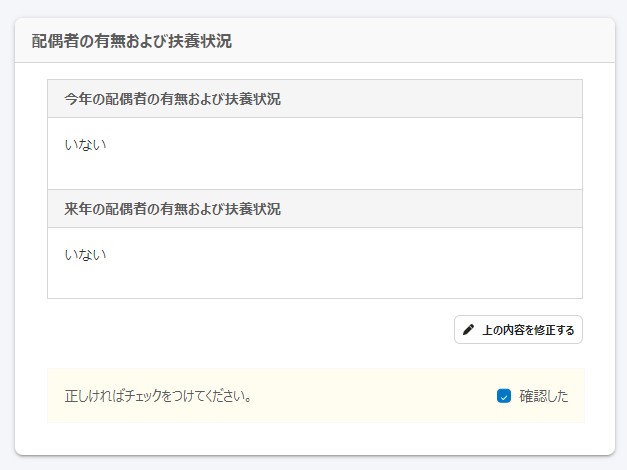Screen dimensions: 627x470
Task: Uncheck the 確認した checkbox
Action: (x=504, y=396)
